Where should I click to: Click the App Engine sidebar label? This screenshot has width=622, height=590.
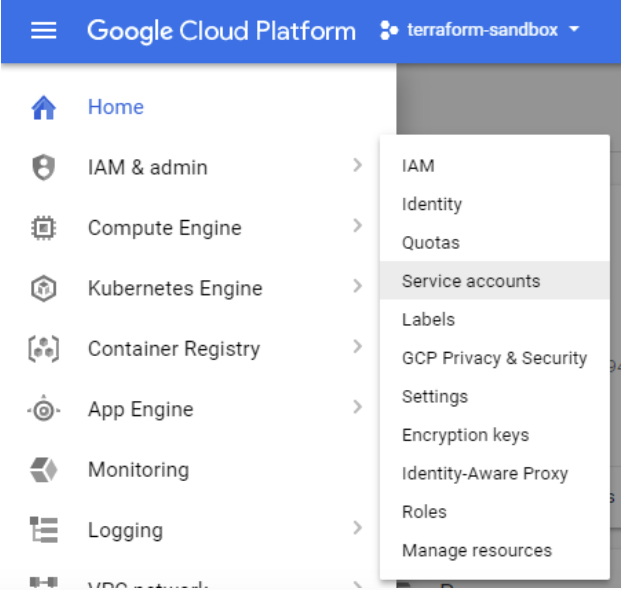[x=140, y=409]
